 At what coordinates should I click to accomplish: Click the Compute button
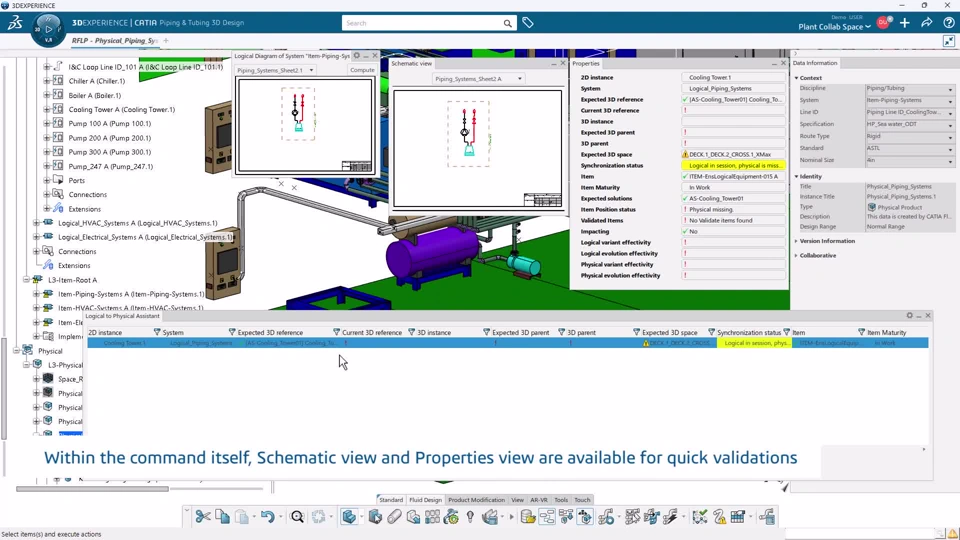362,70
